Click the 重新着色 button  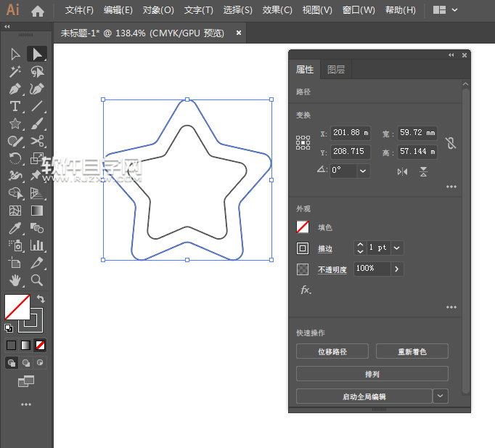point(412,351)
